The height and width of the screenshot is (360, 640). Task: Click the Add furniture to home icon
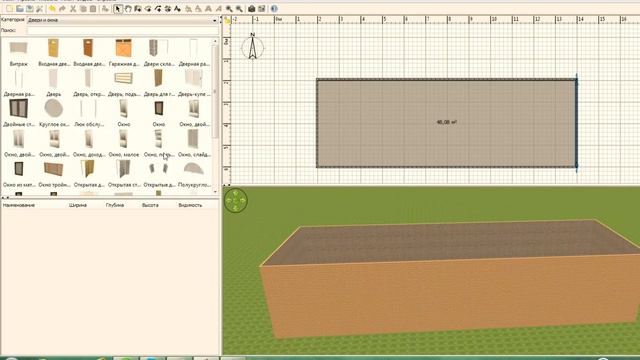click(105, 9)
